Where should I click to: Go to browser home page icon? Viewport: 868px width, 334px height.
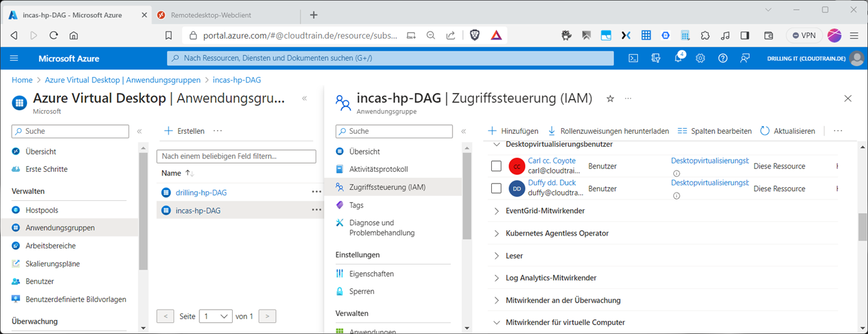point(74,35)
